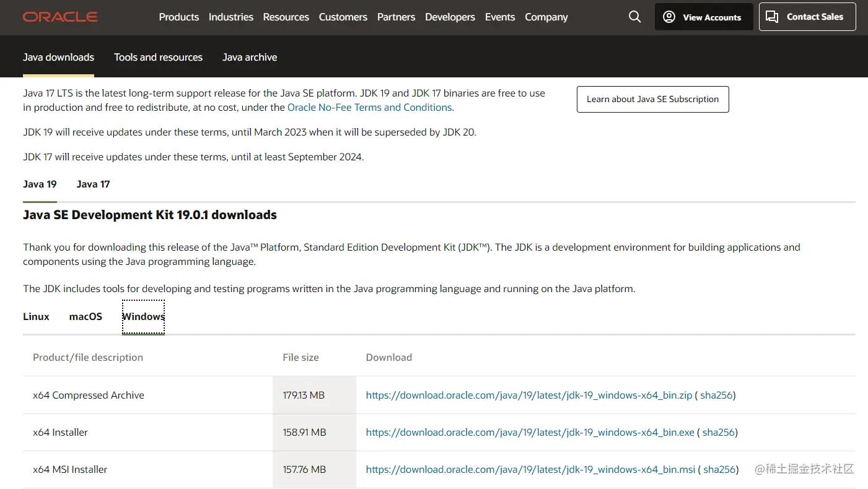
Task: Open the Company menu
Action: pyautogui.click(x=546, y=17)
